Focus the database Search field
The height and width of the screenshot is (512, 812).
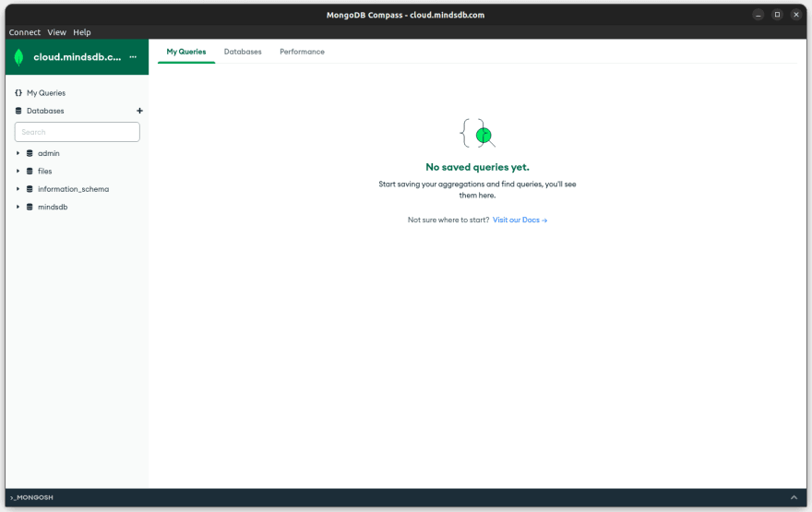(x=78, y=132)
